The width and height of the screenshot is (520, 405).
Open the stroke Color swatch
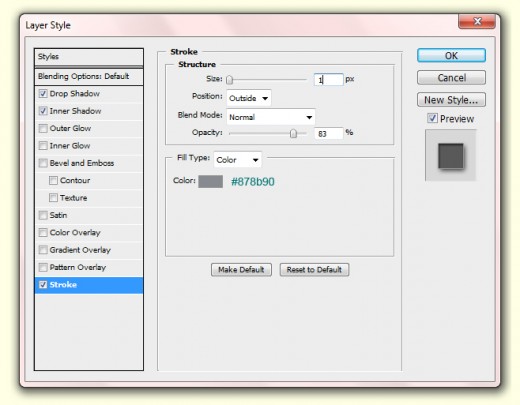point(211,182)
